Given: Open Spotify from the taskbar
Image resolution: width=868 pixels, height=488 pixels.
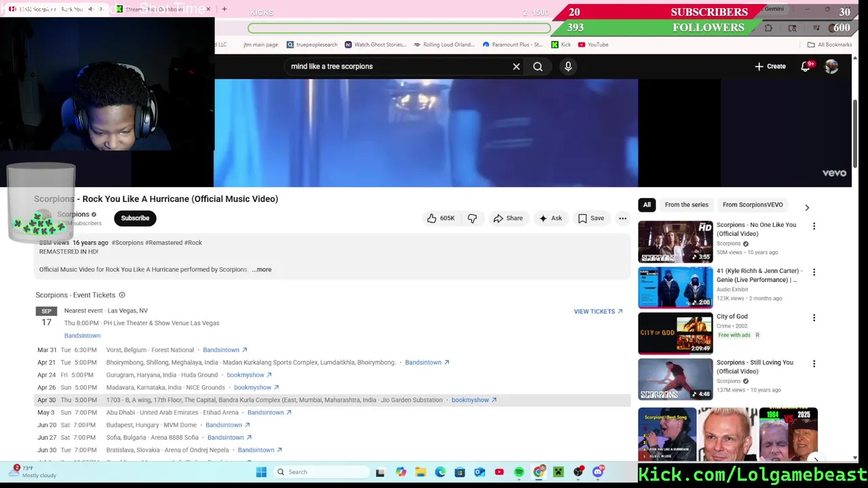Looking at the screenshot, I should click(519, 472).
